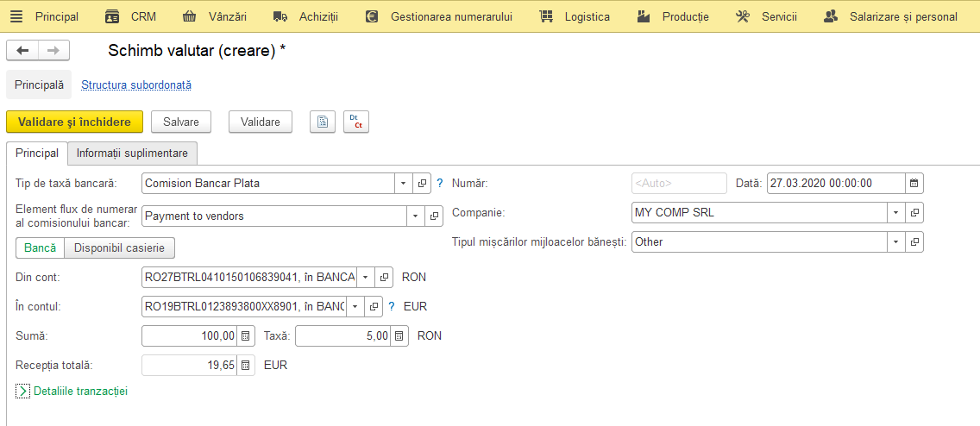This screenshot has width=980, height=426.
Task: Open calculator for the Sumă field
Action: click(x=246, y=336)
